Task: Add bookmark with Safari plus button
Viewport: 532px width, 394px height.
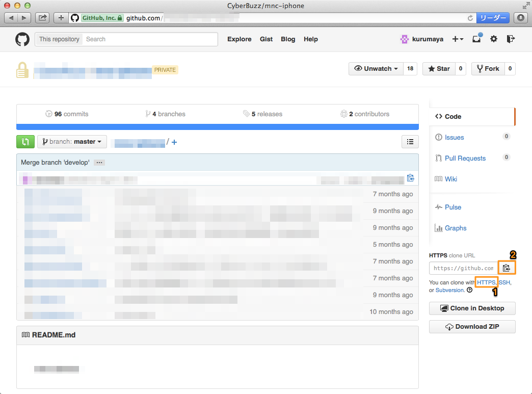Action: (x=61, y=18)
